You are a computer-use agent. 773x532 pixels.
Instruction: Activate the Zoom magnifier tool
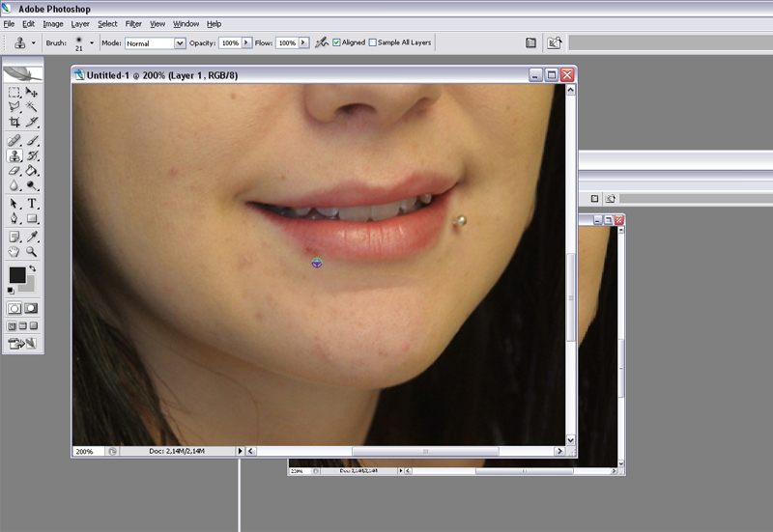(32, 251)
